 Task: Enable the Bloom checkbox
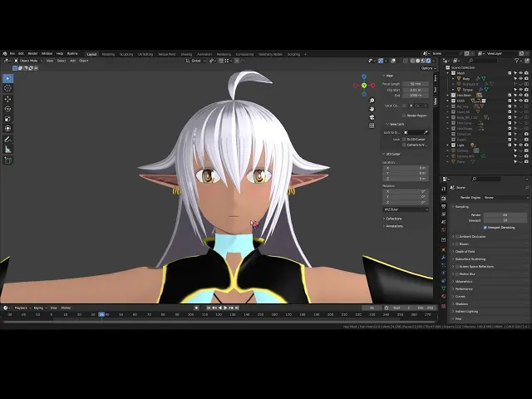click(x=457, y=244)
